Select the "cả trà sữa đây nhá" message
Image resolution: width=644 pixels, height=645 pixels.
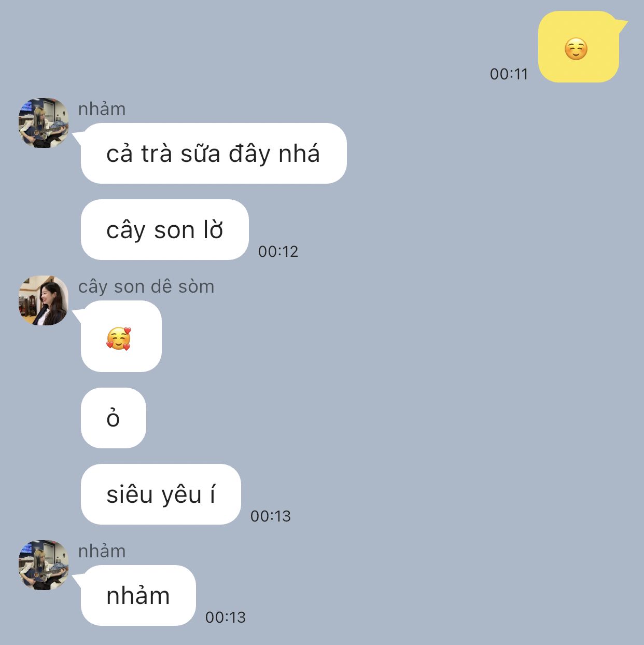pos(214,153)
